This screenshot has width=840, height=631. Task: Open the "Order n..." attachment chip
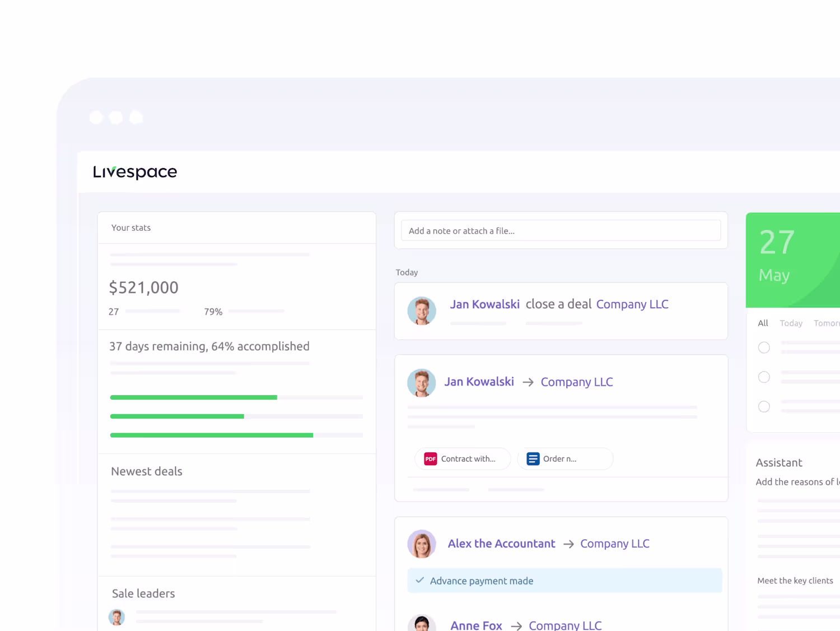tap(565, 459)
